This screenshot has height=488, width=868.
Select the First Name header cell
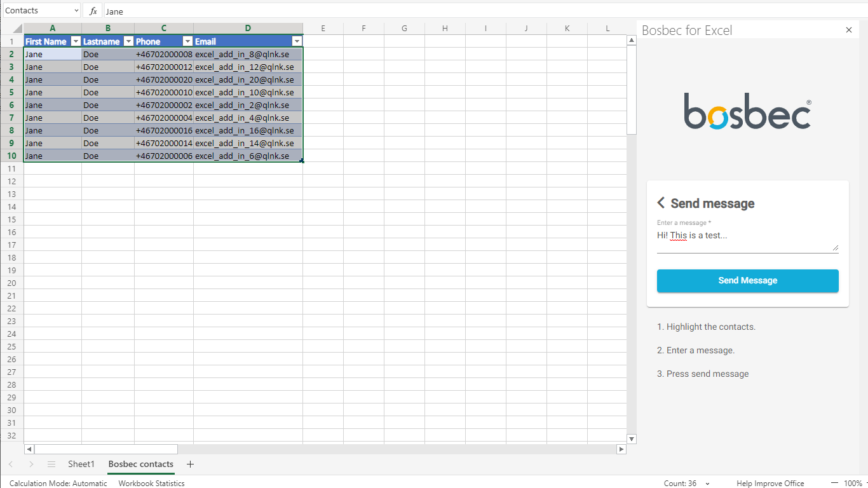point(53,41)
